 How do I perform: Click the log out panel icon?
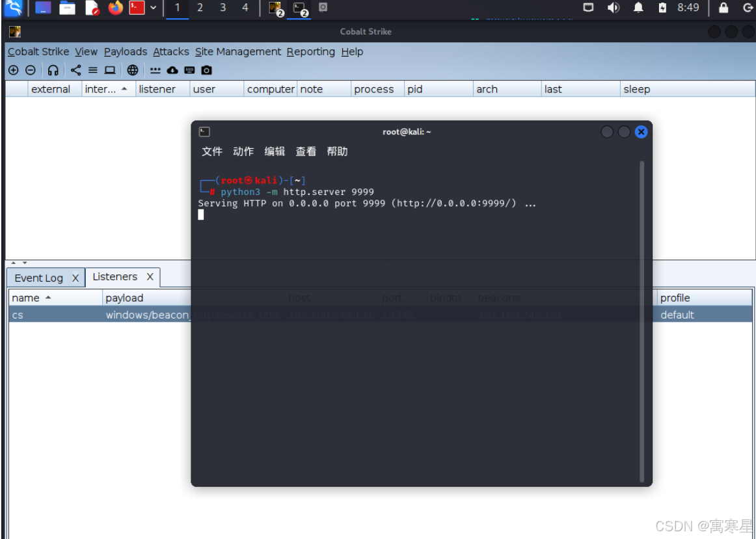tap(748, 7)
